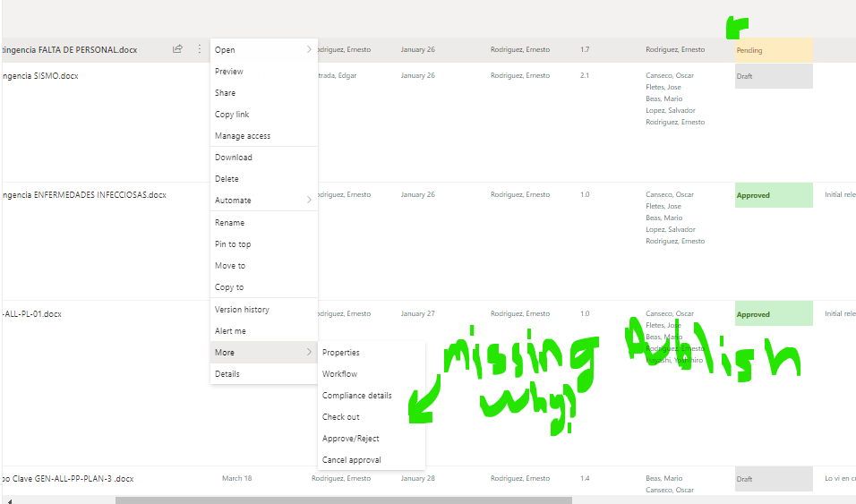This screenshot has width=856, height=504.
Task: Click the Draft status in SISMO row
Action: click(x=774, y=76)
